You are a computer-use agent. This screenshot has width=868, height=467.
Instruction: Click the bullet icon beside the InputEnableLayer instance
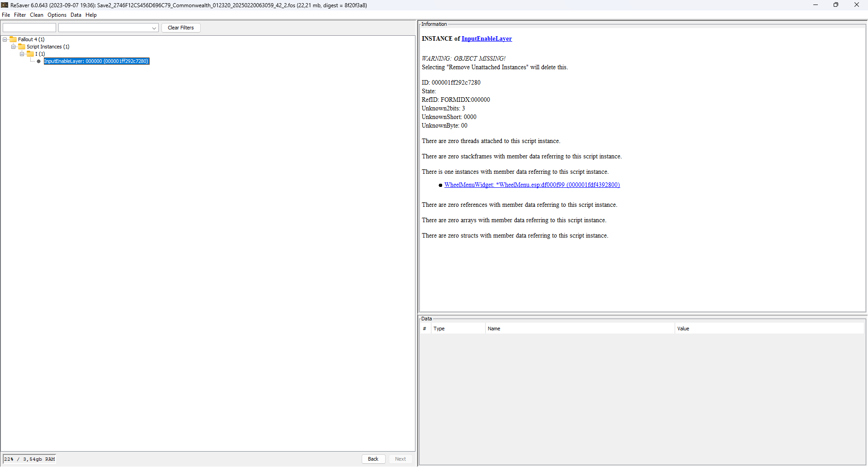click(x=39, y=61)
